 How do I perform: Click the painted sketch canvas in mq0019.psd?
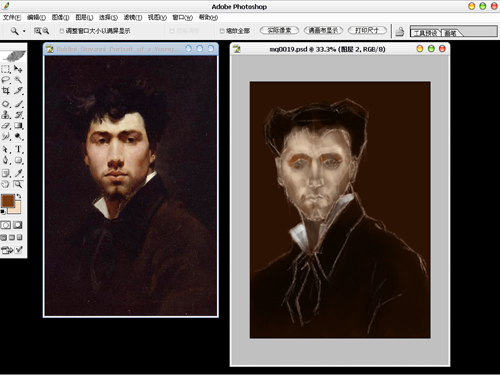(x=340, y=210)
